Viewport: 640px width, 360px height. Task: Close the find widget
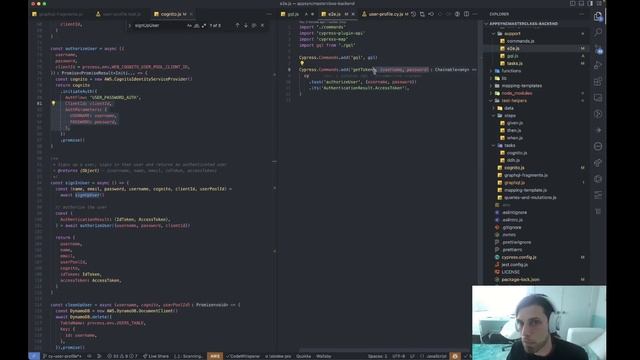click(262, 26)
